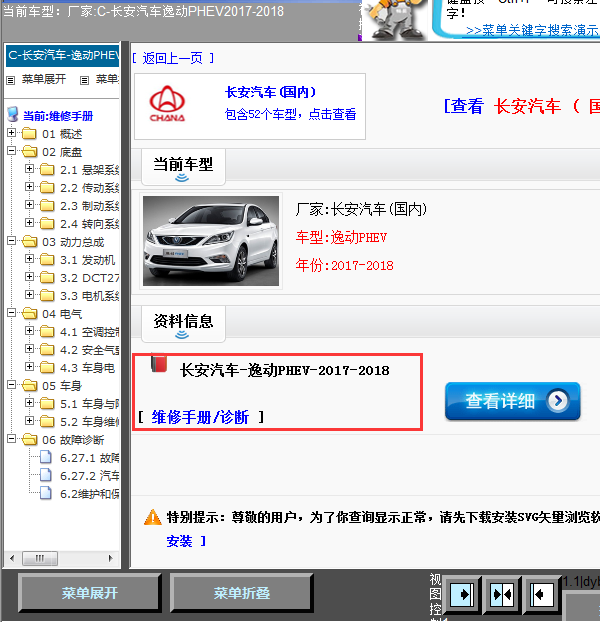The height and width of the screenshot is (622, 600).
Task: Click the 6.27.2 document page icon
Action: coord(46,475)
